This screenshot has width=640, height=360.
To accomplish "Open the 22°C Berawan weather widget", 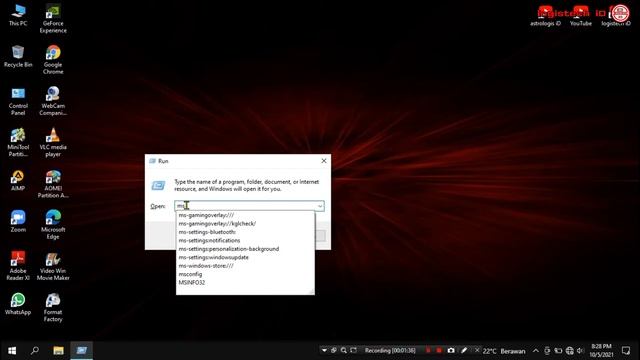I will [x=504, y=351].
